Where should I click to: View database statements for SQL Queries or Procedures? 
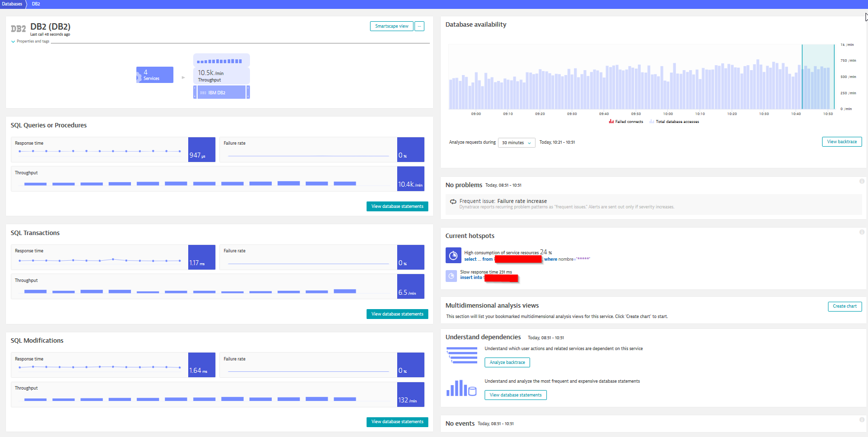(x=397, y=206)
